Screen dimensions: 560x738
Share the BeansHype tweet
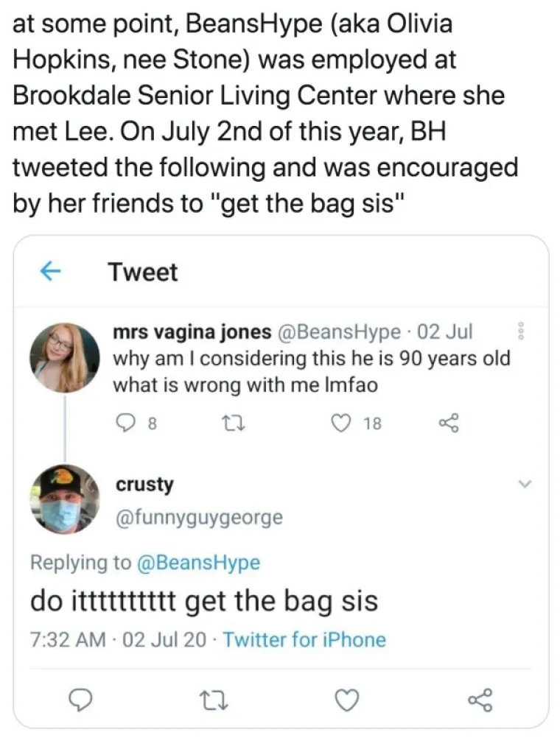click(x=447, y=423)
